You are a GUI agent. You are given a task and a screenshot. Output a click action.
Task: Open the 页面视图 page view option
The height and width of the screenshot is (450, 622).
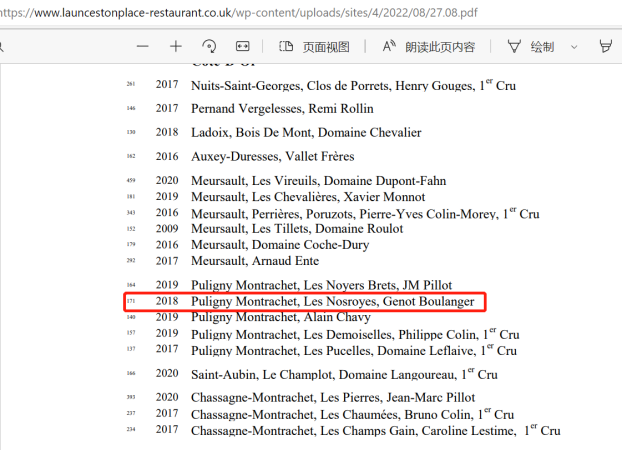tap(314, 47)
